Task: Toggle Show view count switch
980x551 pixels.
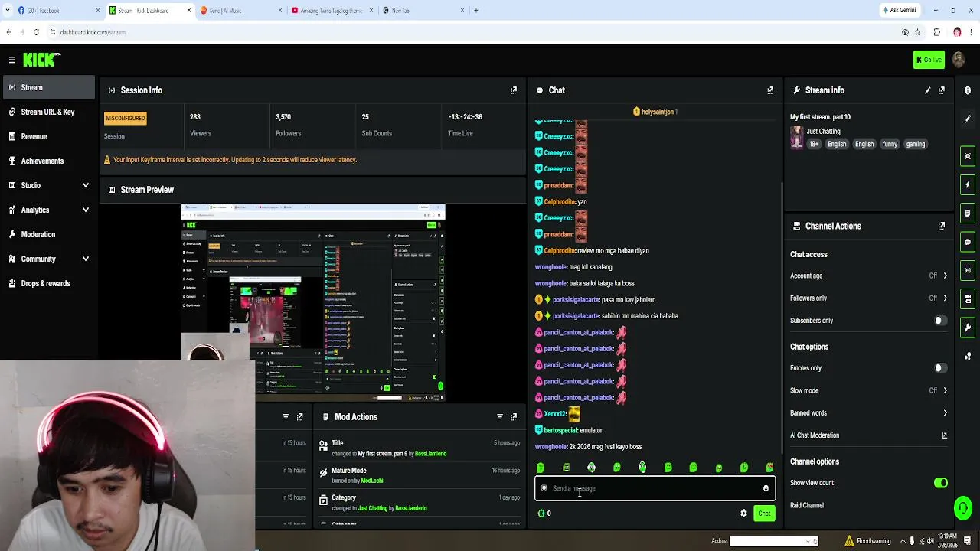Action: pos(941,483)
